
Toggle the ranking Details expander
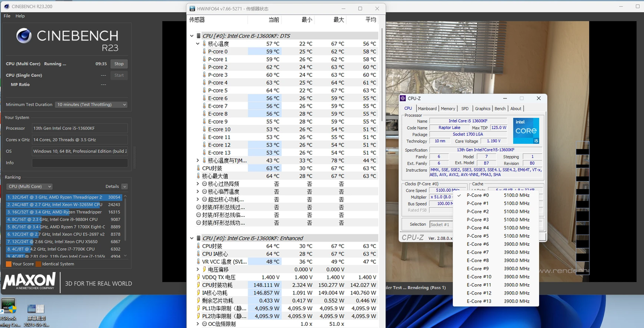[x=124, y=186]
